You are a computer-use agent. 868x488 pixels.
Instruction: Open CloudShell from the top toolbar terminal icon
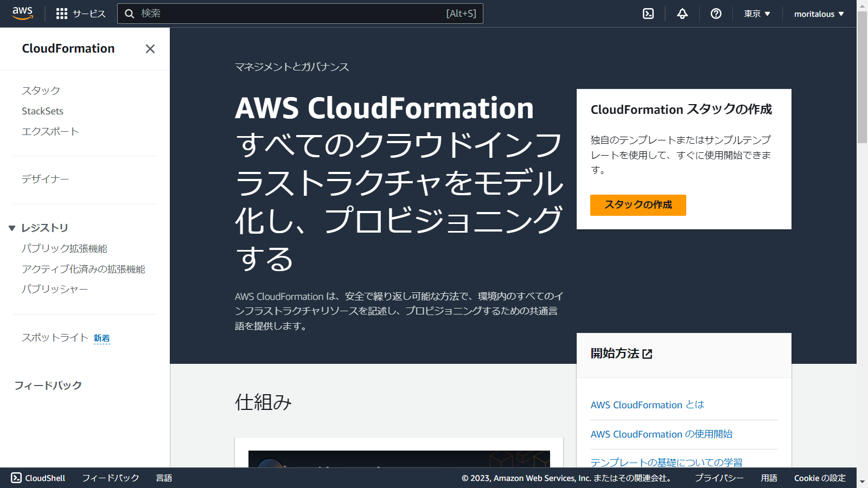click(x=648, y=14)
